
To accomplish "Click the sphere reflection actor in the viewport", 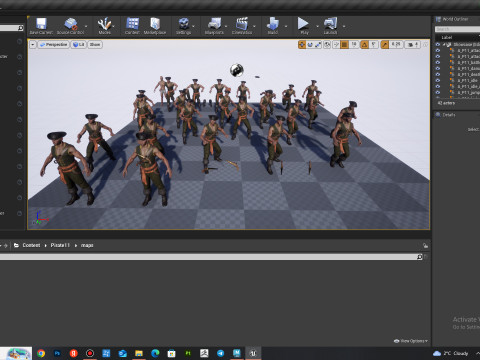I will (x=237, y=70).
